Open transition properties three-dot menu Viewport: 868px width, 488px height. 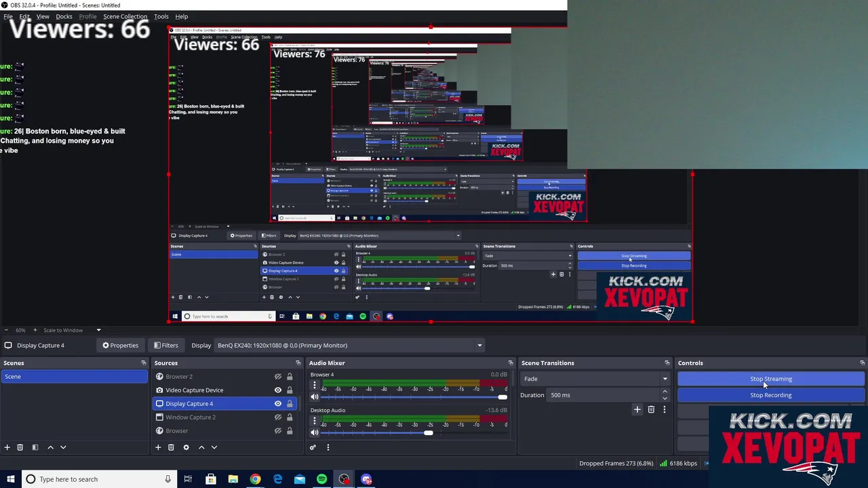tap(665, 409)
